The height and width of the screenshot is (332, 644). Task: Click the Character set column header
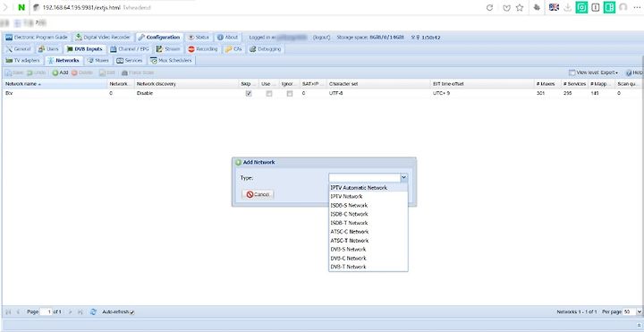378,84
